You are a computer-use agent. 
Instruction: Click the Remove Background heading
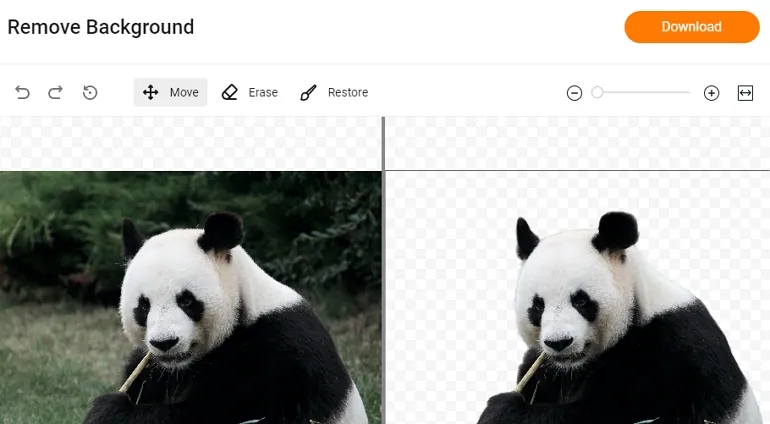[x=101, y=27]
